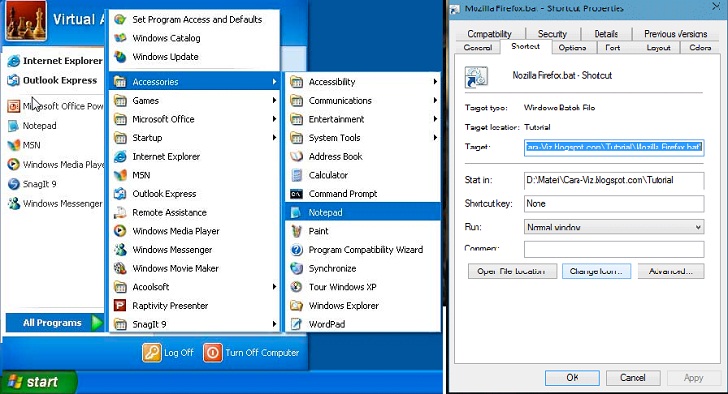Click the Comment input field
The height and width of the screenshot is (394, 728).
click(x=614, y=249)
